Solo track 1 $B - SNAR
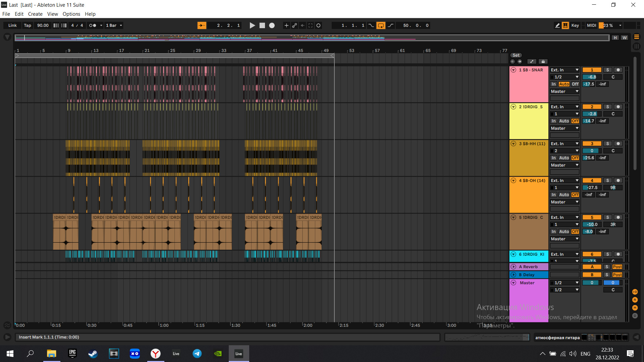644x362 pixels. coord(607,70)
